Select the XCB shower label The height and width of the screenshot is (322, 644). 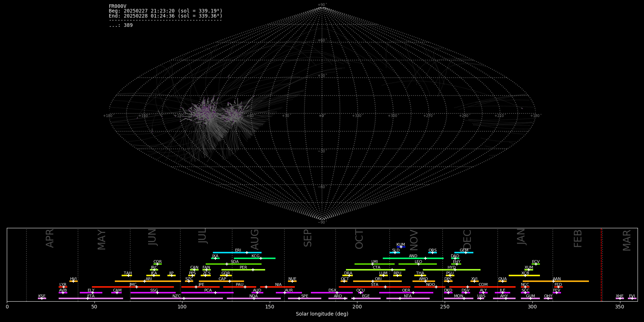pyautogui.click(x=525, y=273)
